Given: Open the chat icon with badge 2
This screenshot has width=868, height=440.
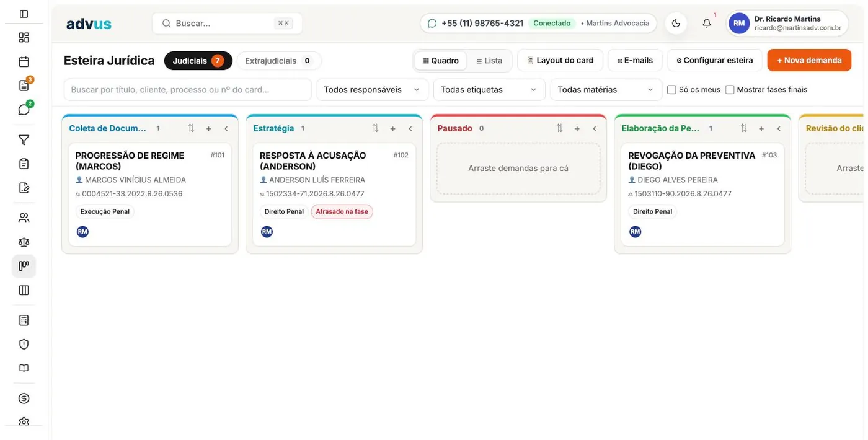Looking at the screenshot, I should (x=24, y=110).
